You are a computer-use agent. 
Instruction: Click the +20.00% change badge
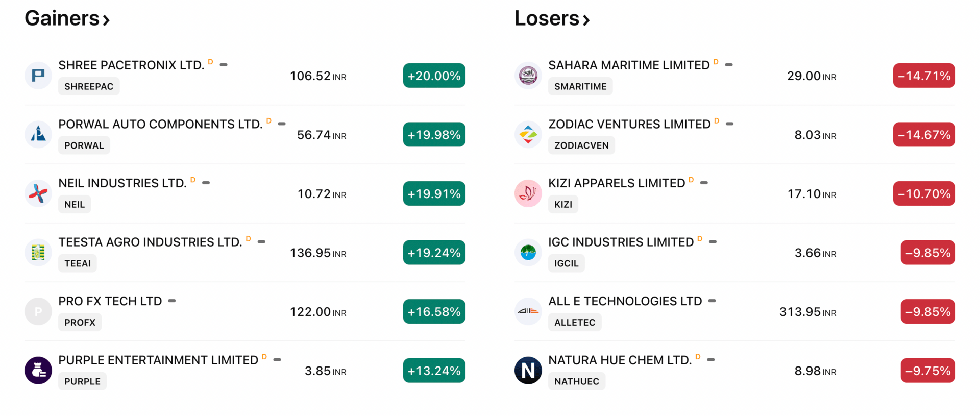pos(434,76)
